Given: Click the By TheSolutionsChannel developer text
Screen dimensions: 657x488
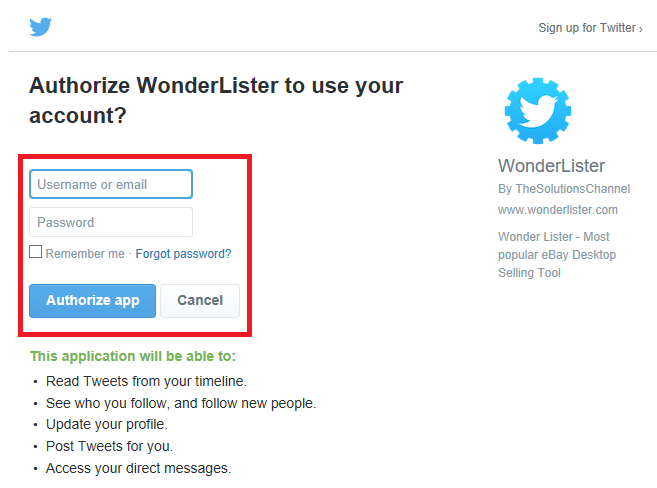Looking at the screenshot, I should [564, 189].
